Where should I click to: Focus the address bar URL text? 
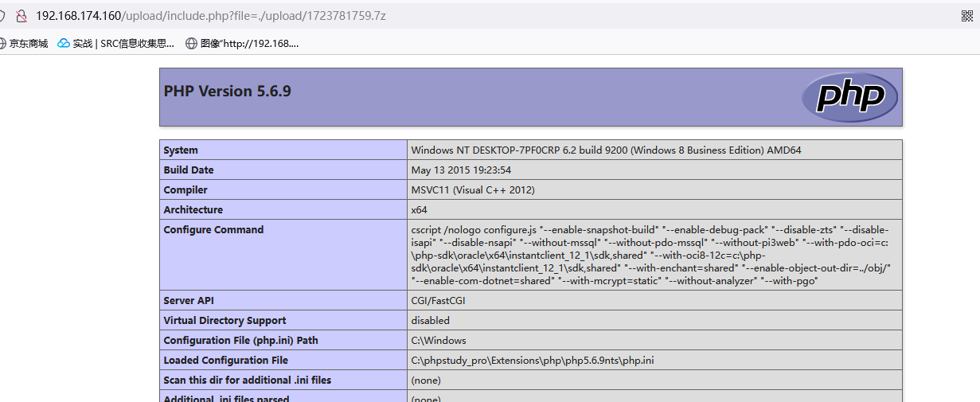point(211,16)
